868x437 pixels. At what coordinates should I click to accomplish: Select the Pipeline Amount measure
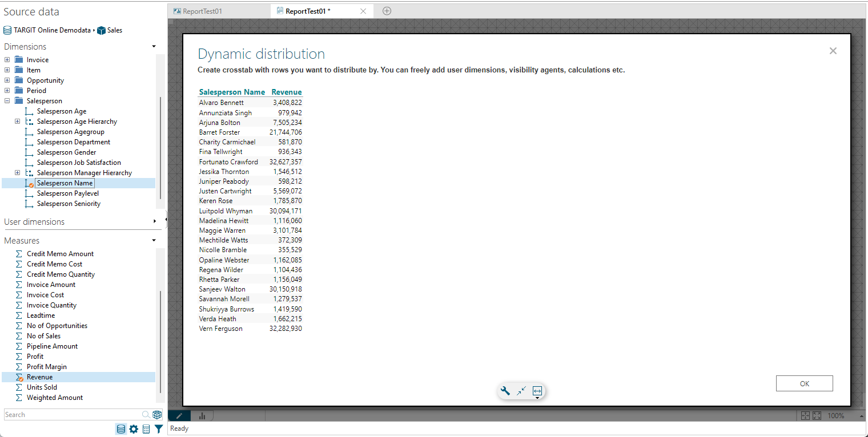(52, 346)
